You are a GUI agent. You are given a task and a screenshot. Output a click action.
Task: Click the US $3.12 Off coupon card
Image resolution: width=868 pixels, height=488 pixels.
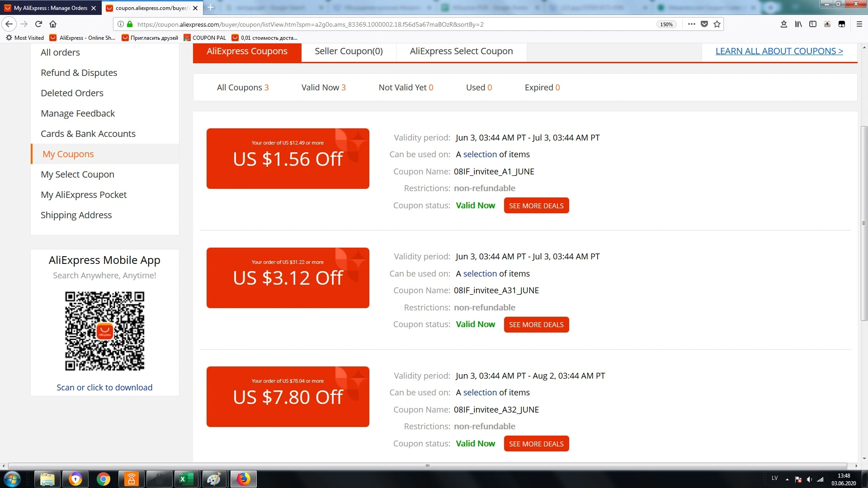click(x=288, y=278)
